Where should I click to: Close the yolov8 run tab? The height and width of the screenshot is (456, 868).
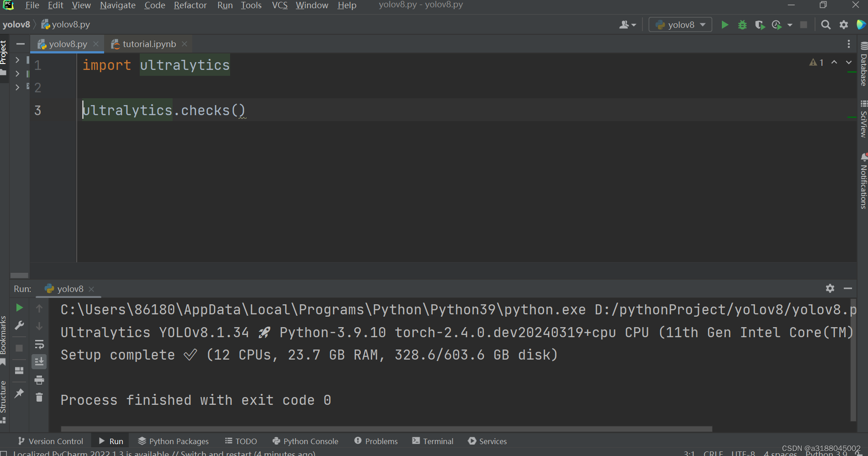pyautogui.click(x=91, y=289)
